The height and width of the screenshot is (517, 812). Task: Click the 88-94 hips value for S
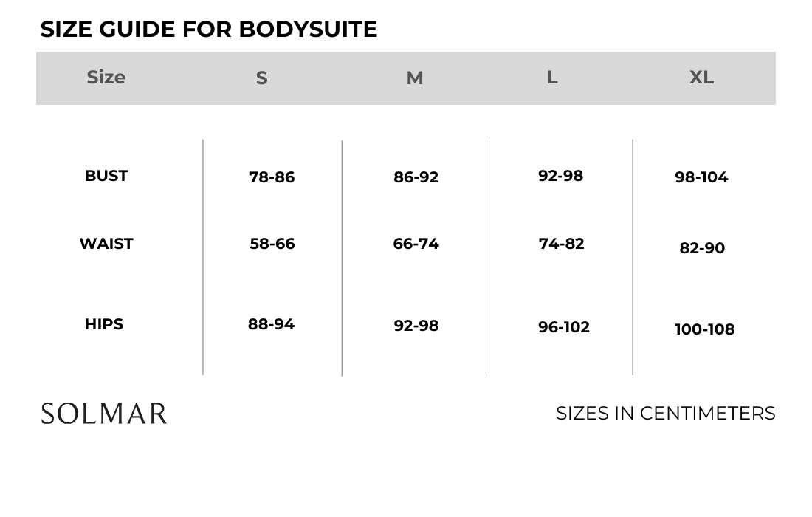point(272,324)
